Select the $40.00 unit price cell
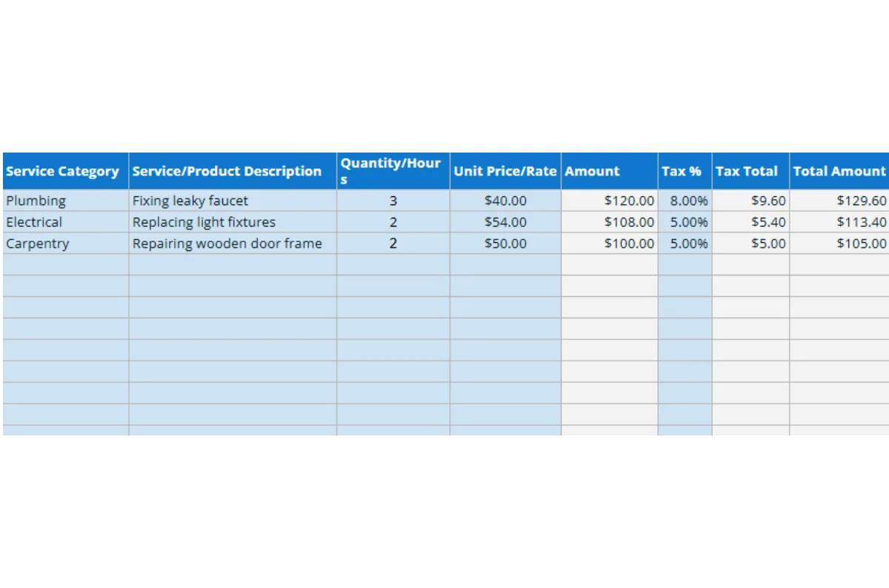This screenshot has width=889, height=588. click(505, 201)
